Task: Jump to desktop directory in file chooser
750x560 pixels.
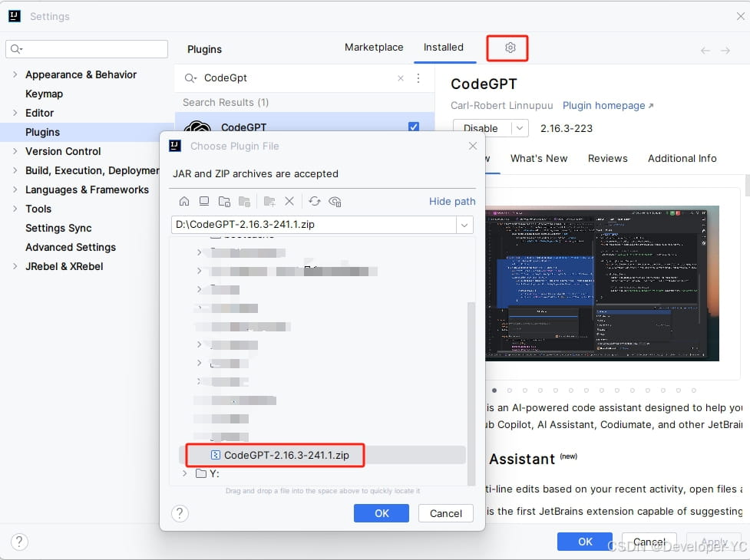Action: click(203, 201)
